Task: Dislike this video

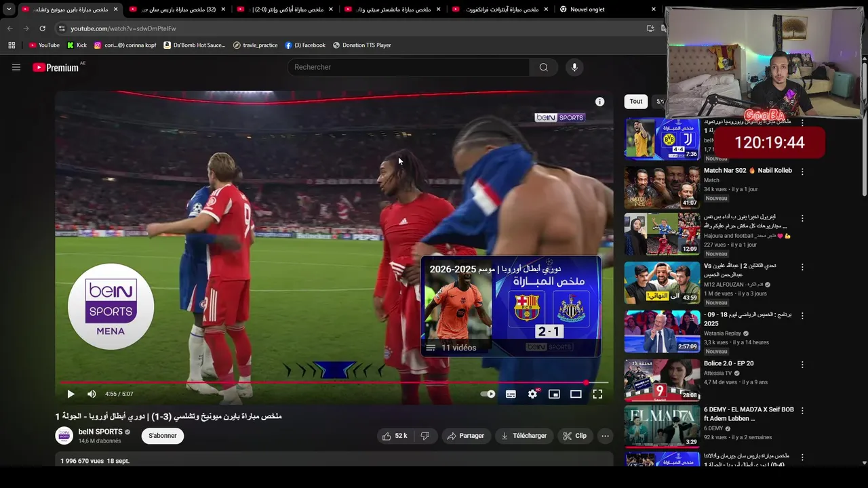Action: [425, 436]
